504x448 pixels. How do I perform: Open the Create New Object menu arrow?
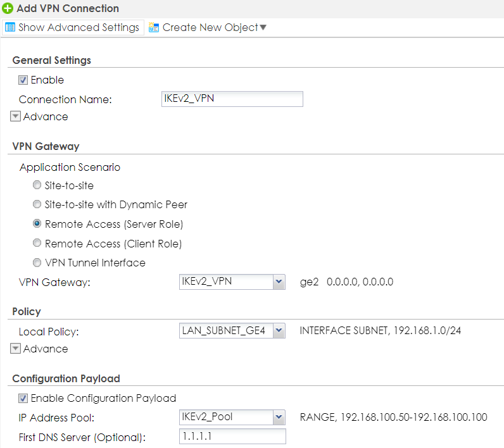pos(263,28)
